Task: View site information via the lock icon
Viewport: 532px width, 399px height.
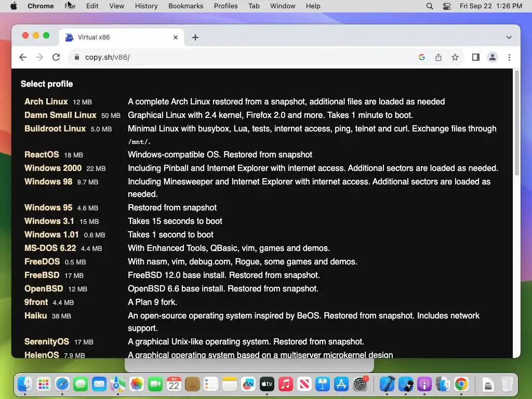Action: (x=77, y=57)
